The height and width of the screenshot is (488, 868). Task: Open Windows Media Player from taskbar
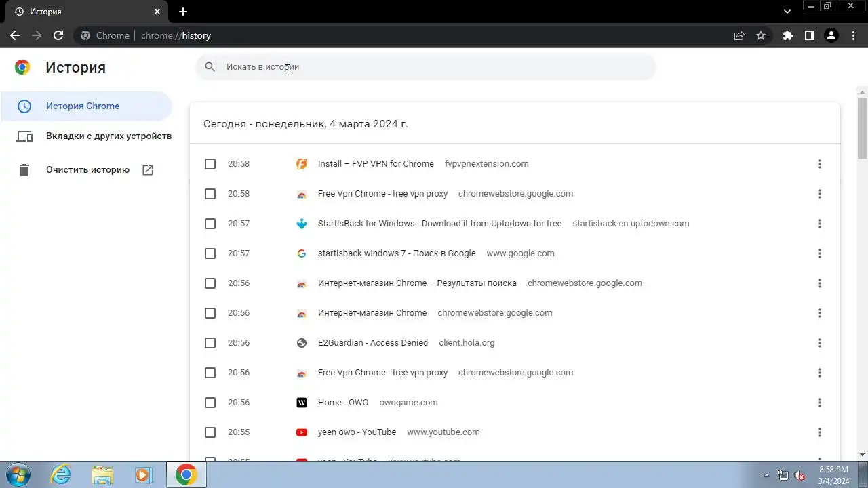click(x=142, y=475)
